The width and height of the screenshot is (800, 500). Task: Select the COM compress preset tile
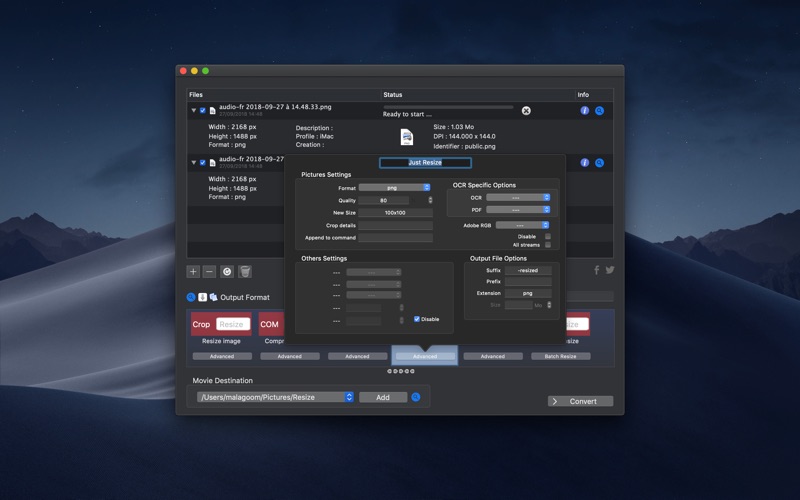271,324
